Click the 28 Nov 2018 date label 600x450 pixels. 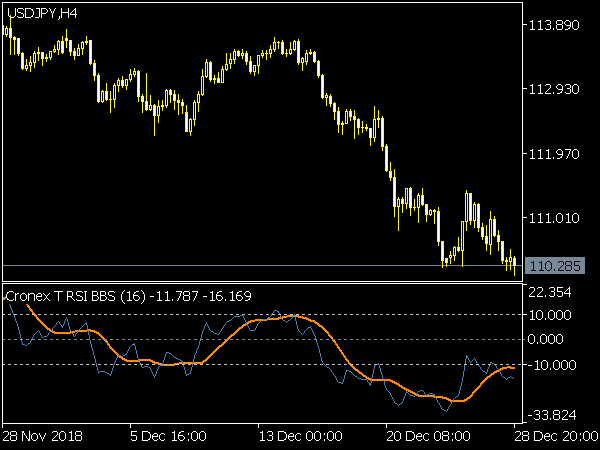coord(42,436)
